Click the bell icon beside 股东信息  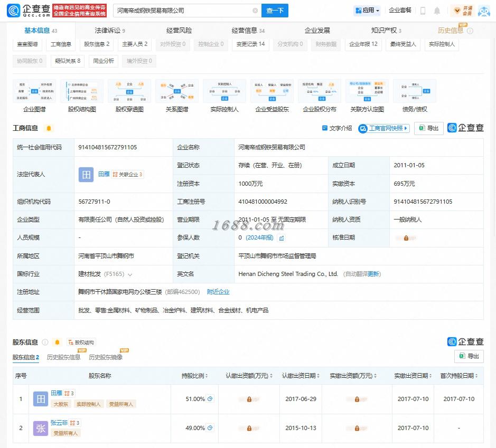57,342
